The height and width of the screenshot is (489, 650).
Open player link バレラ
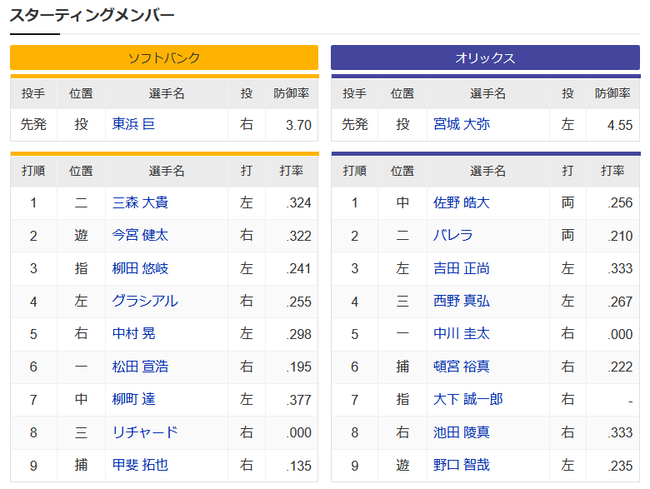click(453, 235)
